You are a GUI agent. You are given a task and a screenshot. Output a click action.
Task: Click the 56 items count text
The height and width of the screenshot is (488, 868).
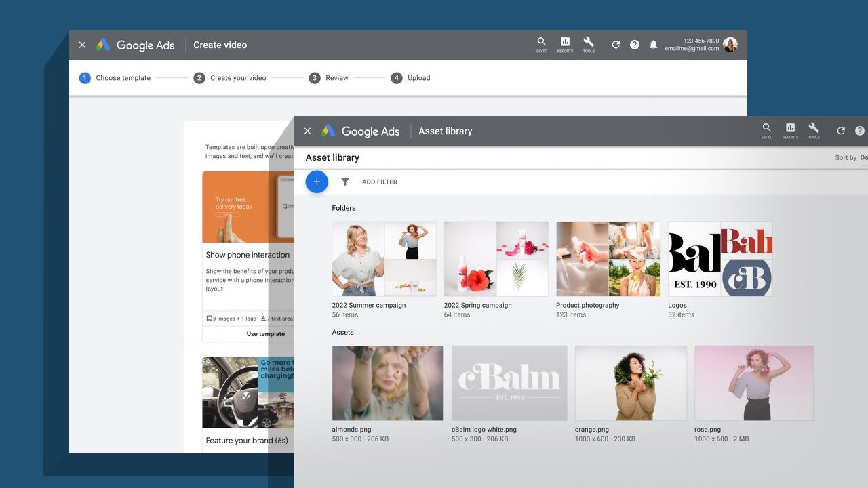coord(345,315)
